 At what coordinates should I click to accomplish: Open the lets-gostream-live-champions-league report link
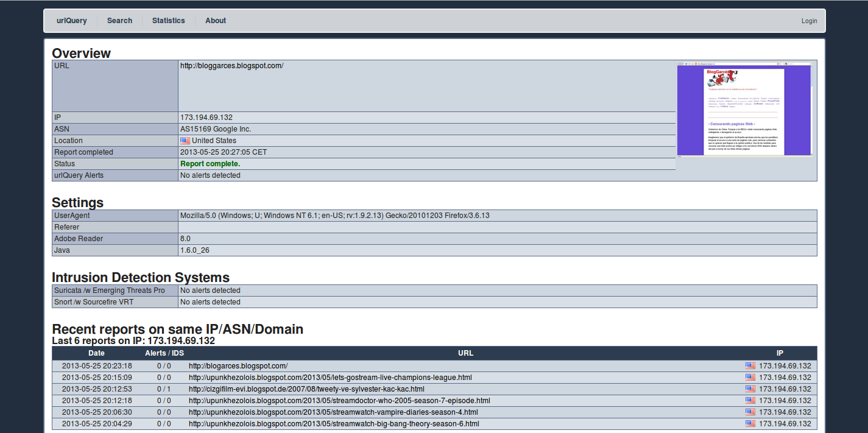click(x=331, y=377)
